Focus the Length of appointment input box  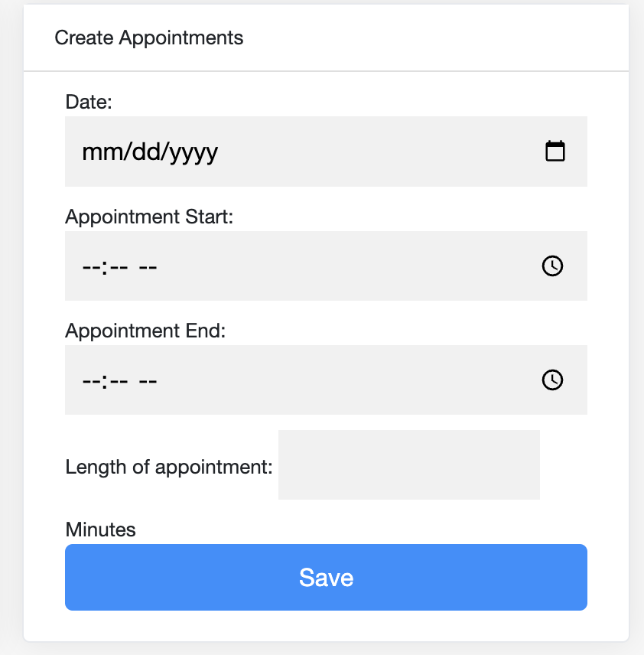(409, 464)
